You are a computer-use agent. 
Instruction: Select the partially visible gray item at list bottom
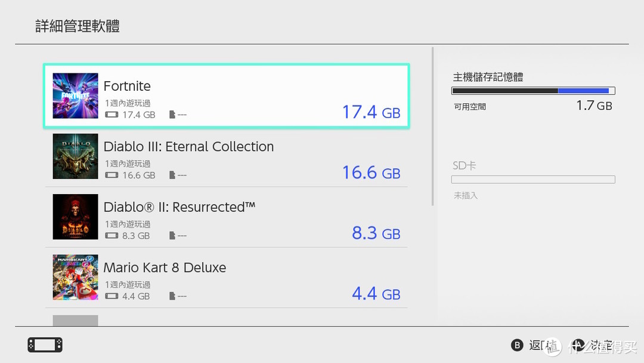pos(75,320)
